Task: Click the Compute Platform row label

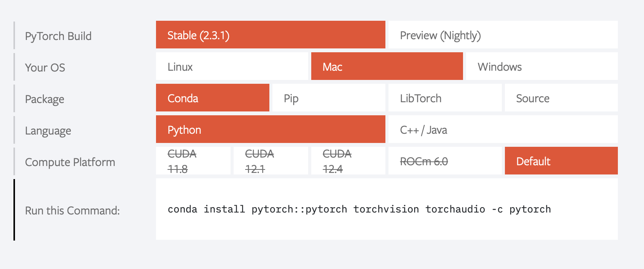Action: coord(70,162)
